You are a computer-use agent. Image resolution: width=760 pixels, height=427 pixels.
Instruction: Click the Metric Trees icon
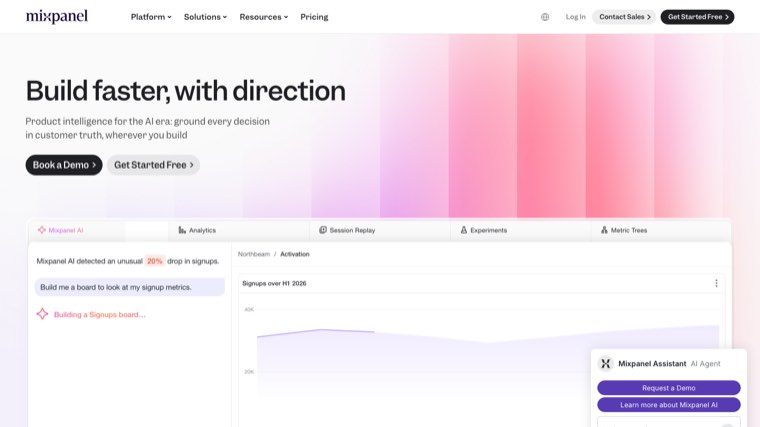click(604, 230)
